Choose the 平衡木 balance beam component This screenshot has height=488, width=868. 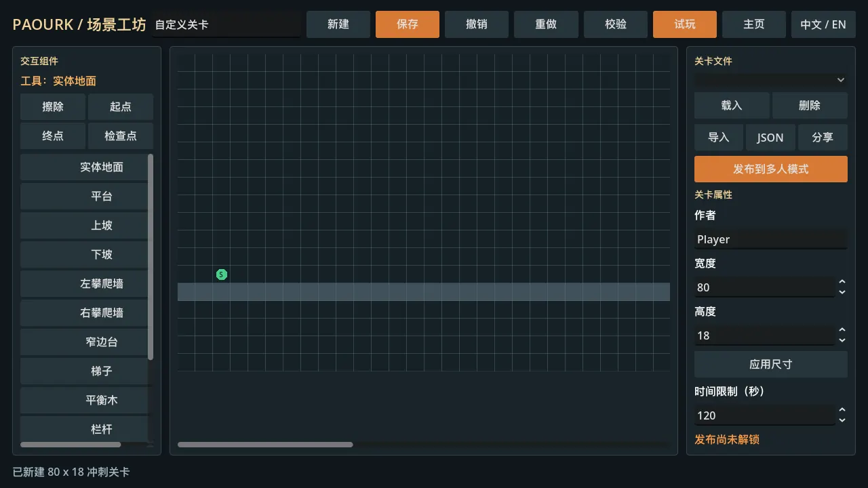(84, 400)
